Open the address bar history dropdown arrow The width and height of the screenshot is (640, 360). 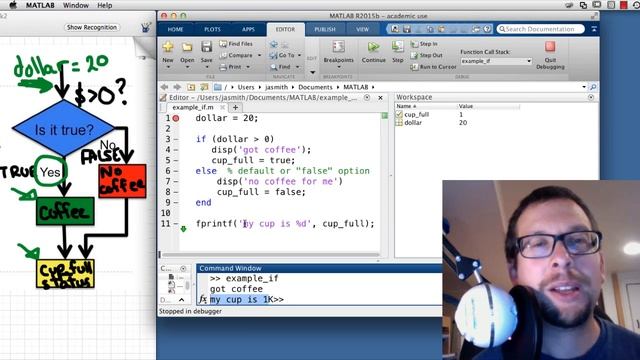(x=584, y=87)
